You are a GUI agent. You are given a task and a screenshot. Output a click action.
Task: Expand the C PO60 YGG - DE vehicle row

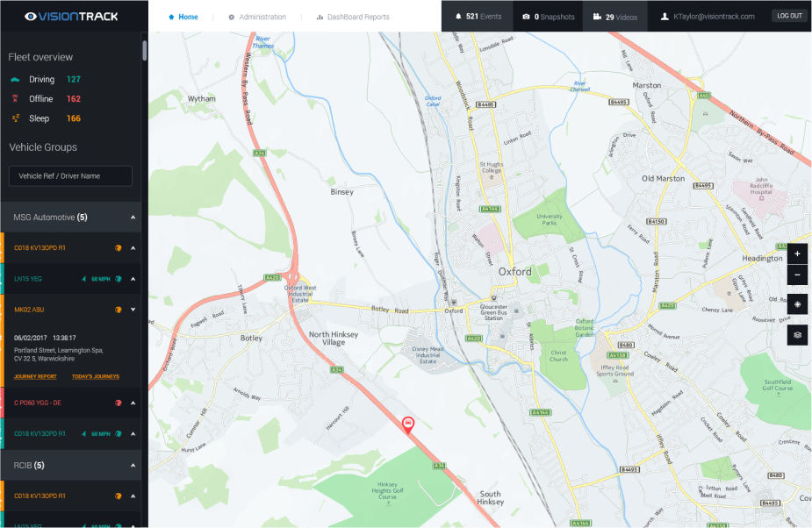[x=133, y=403]
